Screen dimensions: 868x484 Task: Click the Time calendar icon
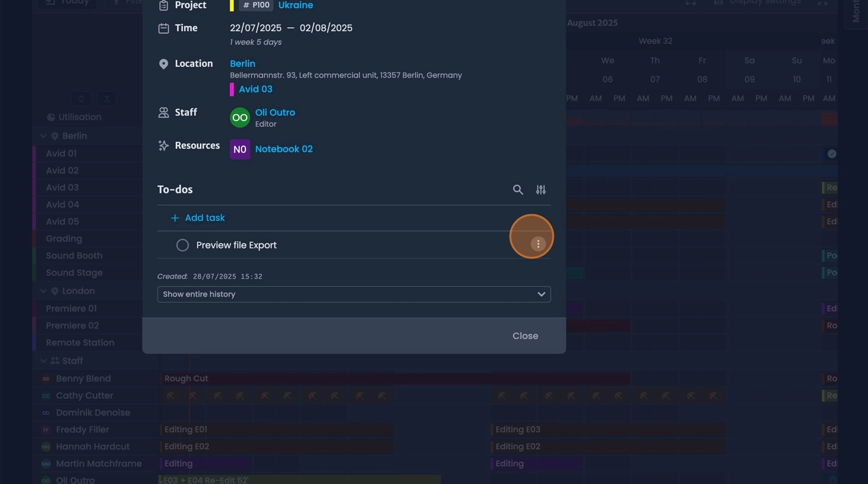pyautogui.click(x=163, y=28)
